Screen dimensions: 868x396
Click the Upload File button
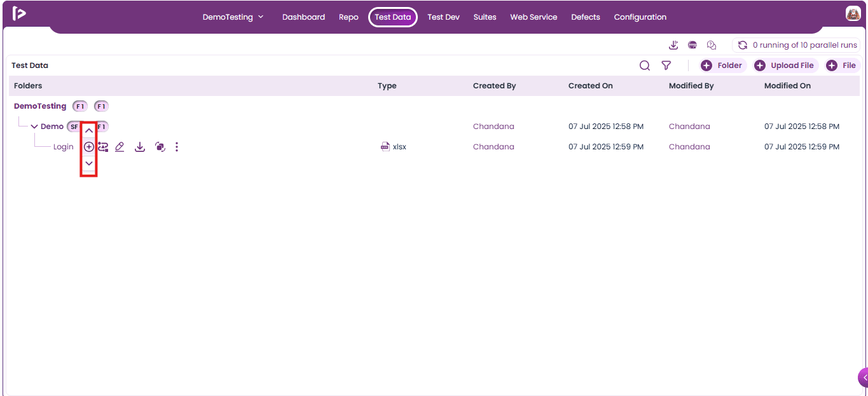785,65
